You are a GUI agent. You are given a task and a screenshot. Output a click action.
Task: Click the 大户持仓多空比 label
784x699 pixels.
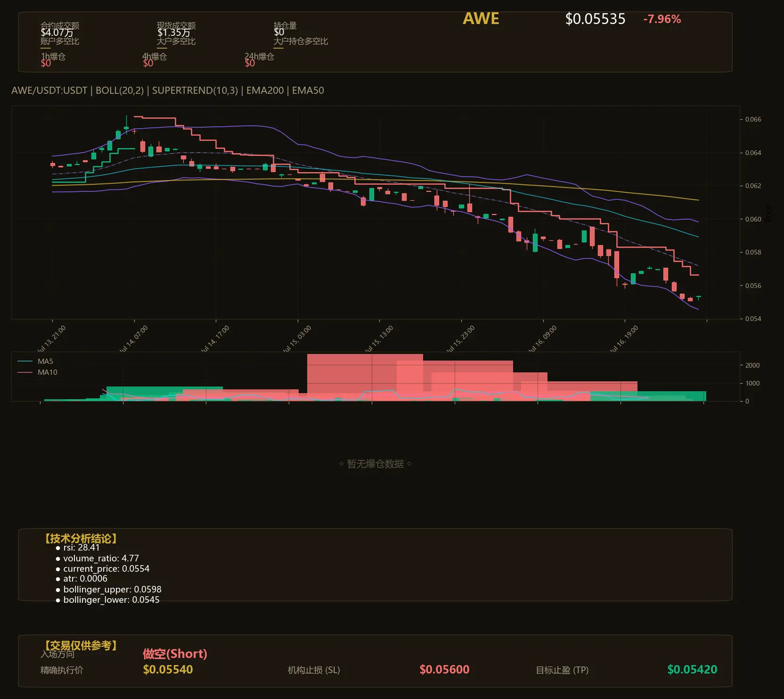click(x=301, y=41)
